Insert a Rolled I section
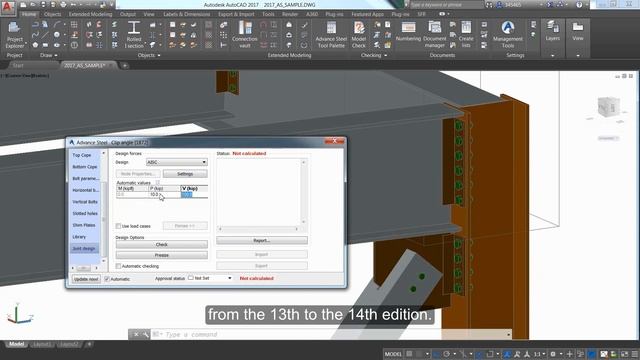This screenshot has width=640, height=360. (134, 35)
